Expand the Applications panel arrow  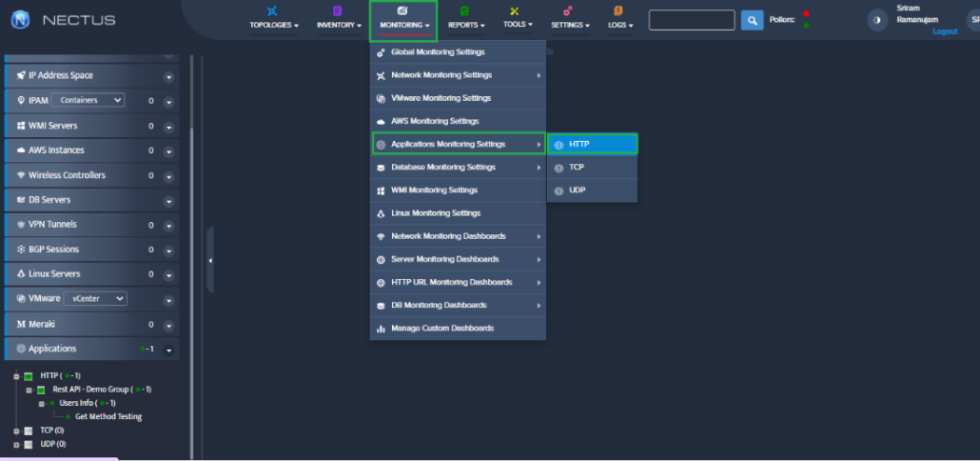click(x=168, y=350)
